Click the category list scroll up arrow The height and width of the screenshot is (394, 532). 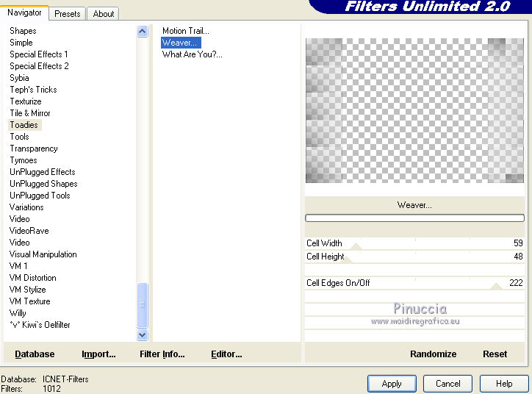coord(143,32)
